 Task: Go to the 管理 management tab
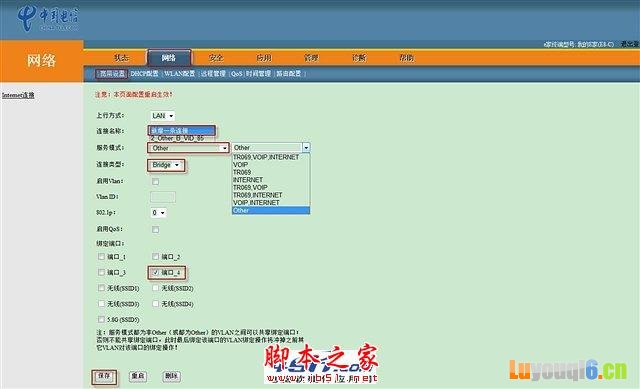point(311,58)
